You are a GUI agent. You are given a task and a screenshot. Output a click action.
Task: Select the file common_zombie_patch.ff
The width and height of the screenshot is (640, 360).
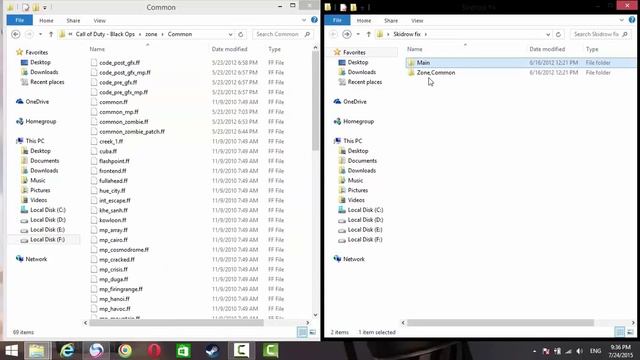click(x=132, y=131)
